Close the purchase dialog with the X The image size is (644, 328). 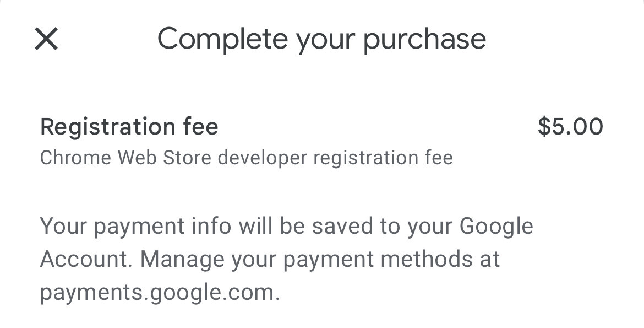[46, 39]
